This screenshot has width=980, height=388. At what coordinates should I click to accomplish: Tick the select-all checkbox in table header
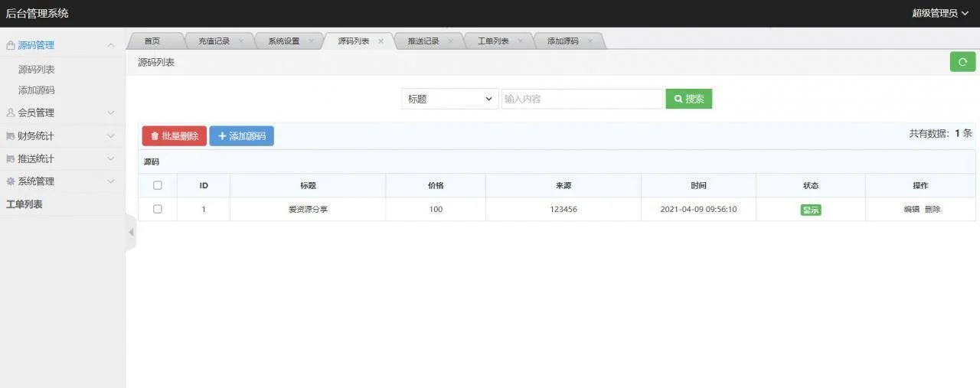point(158,185)
